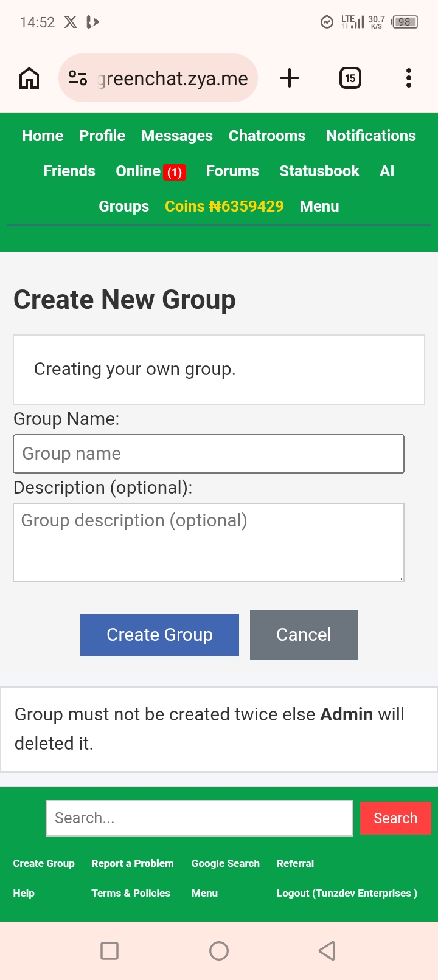Image resolution: width=438 pixels, height=980 pixels.
Task: Tap the Android home circle icon
Action: 219,951
